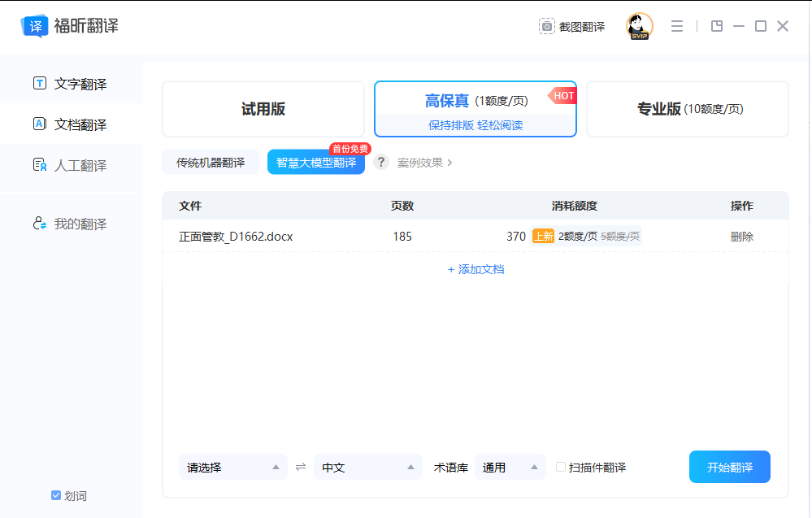The width and height of the screenshot is (812, 518).
Task: Click the swap languages arrows icon
Action: tap(301, 468)
